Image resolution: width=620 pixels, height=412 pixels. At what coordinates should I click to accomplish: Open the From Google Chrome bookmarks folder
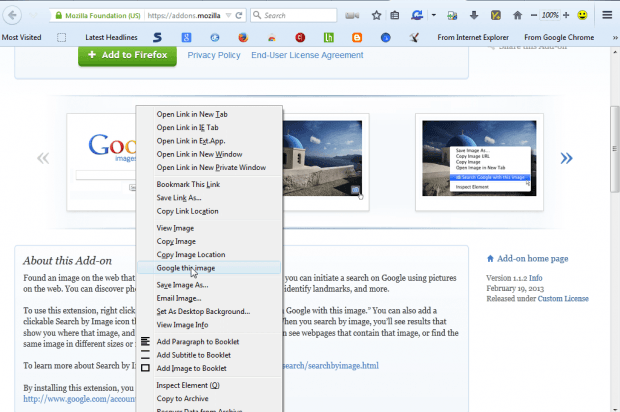559,37
